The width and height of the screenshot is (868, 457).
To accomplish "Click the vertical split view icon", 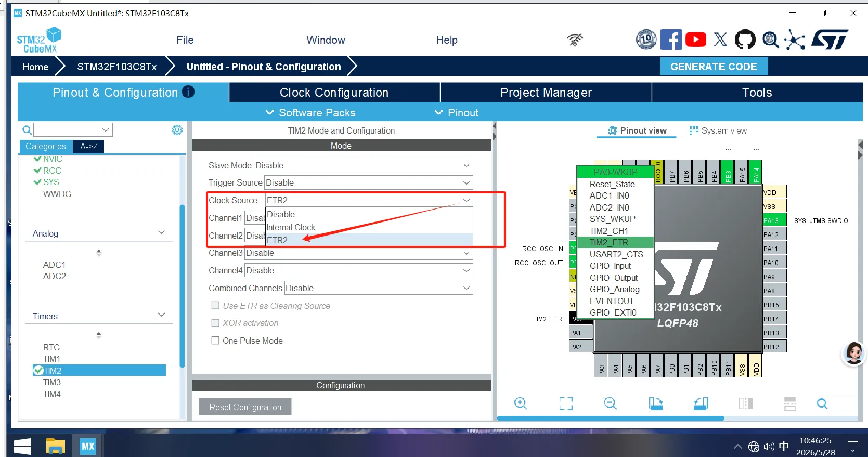I will pos(746,403).
